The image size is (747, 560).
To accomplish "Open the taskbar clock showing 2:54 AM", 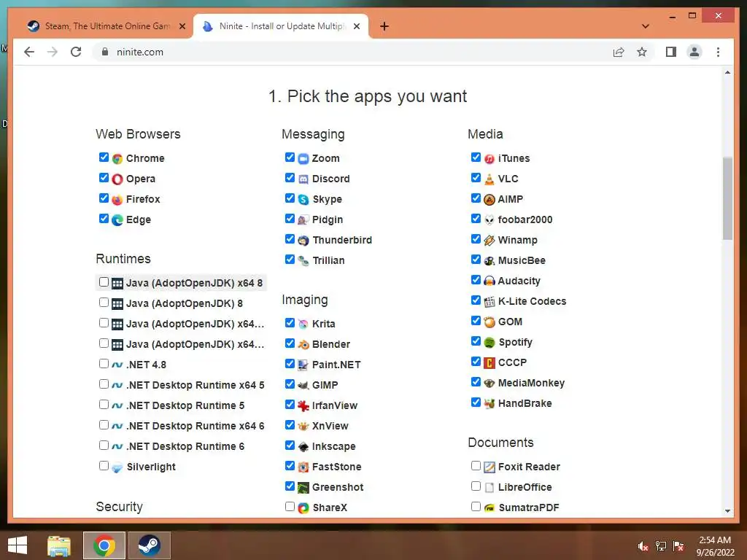I will point(715,546).
